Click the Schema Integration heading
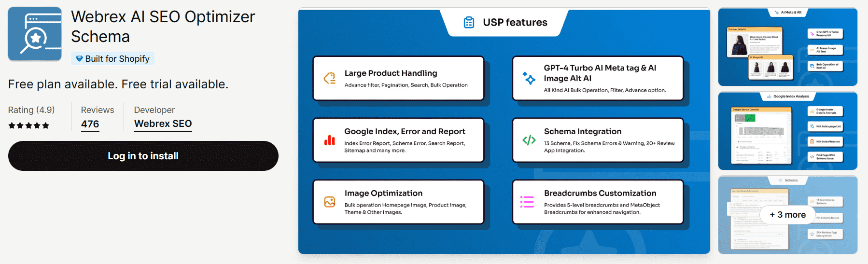This screenshot has height=264, width=868. pyautogui.click(x=583, y=131)
